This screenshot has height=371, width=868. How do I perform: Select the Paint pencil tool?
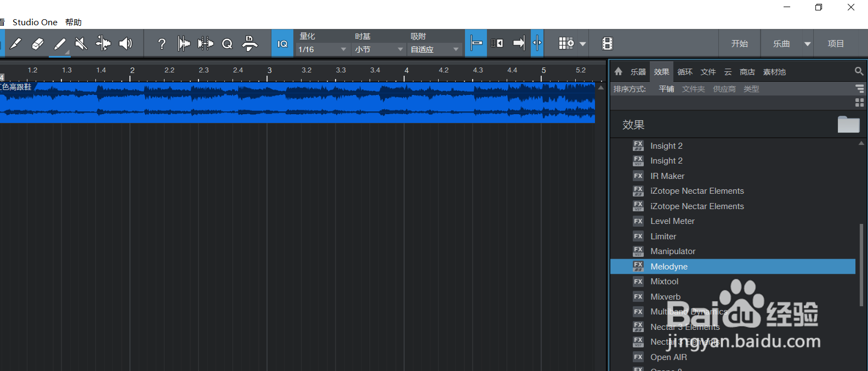pyautogui.click(x=60, y=43)
